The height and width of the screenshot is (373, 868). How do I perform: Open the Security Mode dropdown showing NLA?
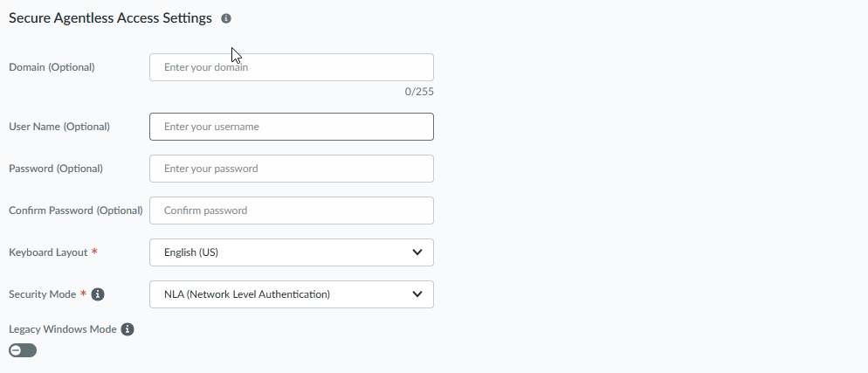(x=291, y=294)
